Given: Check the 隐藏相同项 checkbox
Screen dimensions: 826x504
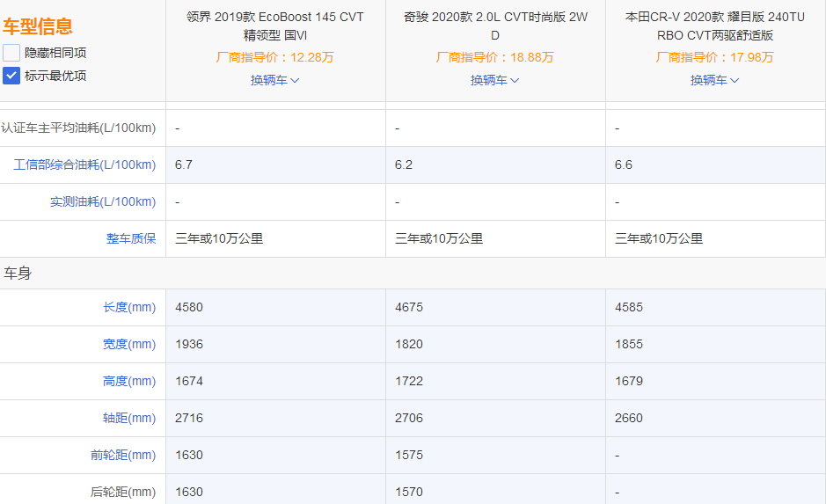Looking at the screenshot, I should pos(11,53).
